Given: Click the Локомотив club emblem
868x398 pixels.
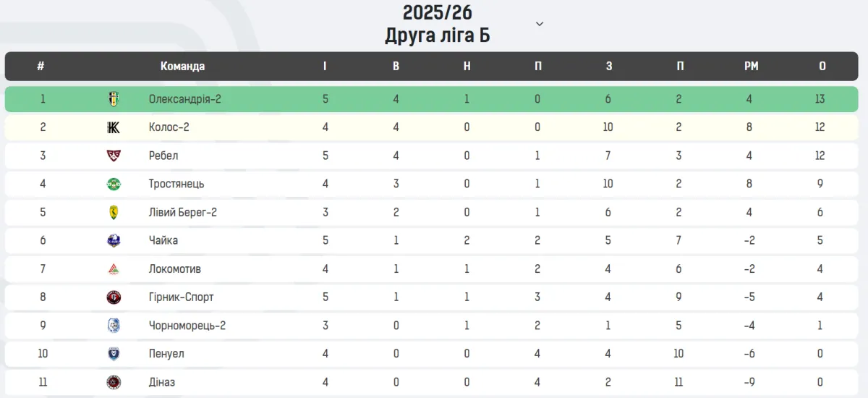Looking at the screenshot, I should [x=114, y=269].
